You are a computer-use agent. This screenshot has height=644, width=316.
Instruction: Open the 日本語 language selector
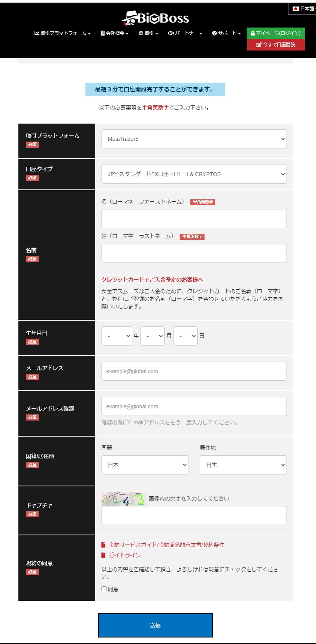coord(303,8)
